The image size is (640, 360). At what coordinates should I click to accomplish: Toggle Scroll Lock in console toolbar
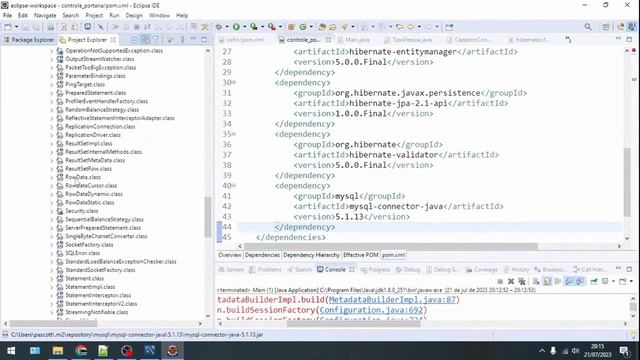click(x=547, y=281)
